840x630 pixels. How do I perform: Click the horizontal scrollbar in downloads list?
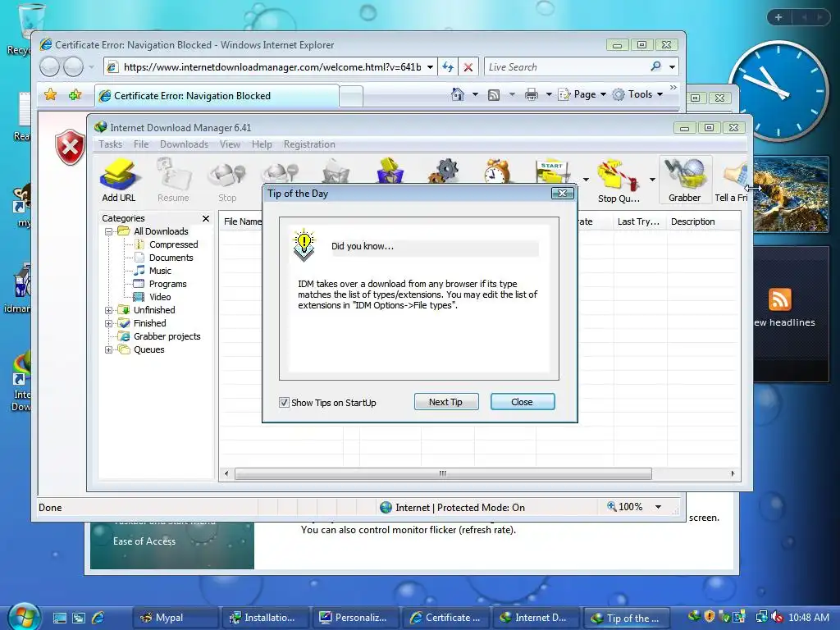coord(442,473)
